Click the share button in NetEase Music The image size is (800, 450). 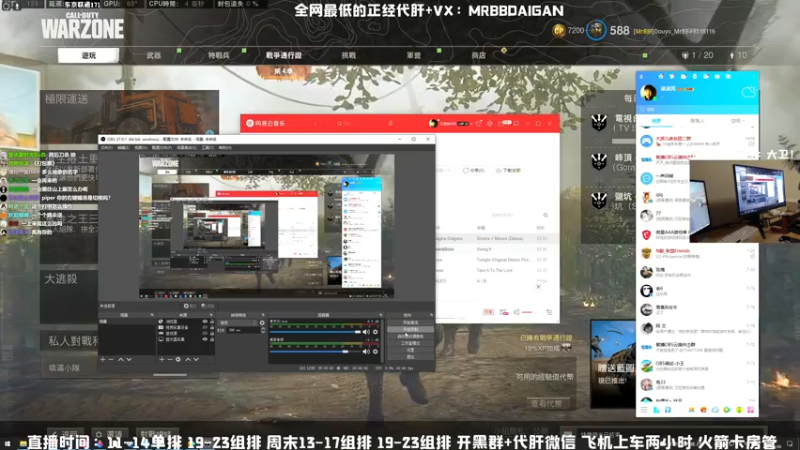point(473,170)
